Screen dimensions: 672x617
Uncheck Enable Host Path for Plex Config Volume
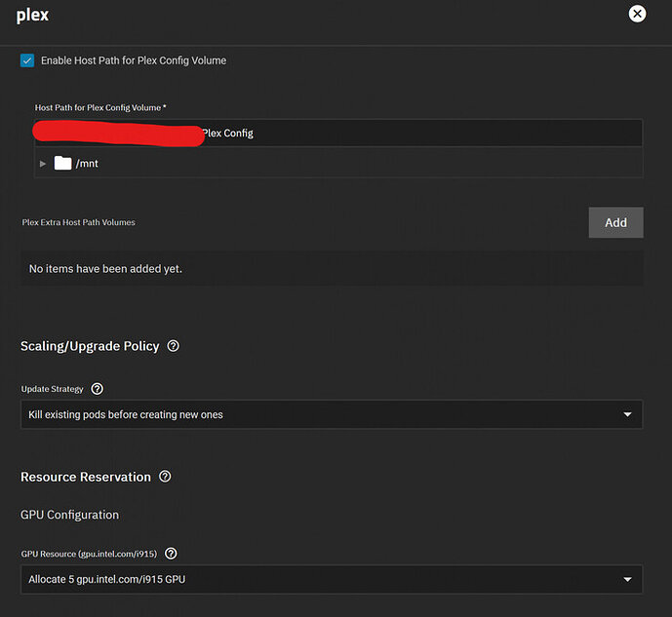click(x=27, y=60)
